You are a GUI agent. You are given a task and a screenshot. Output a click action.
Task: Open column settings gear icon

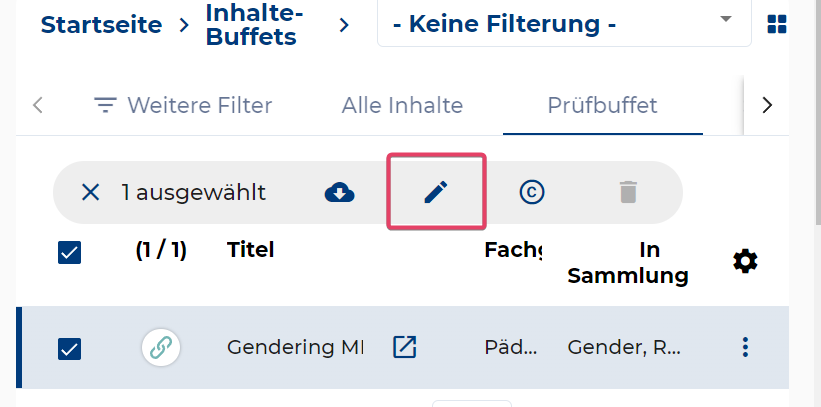[x=745, y=261]
